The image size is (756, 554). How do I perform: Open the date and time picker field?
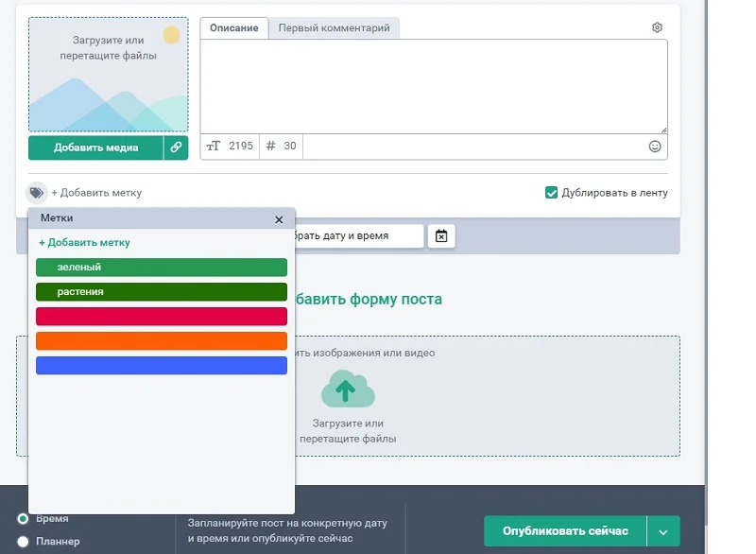[x=359, y=235]
